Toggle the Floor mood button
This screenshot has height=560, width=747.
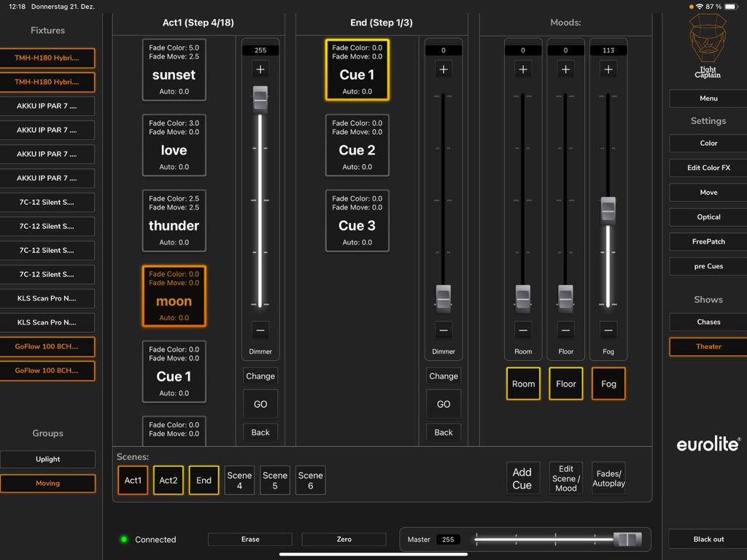click(x=565, y=384)
